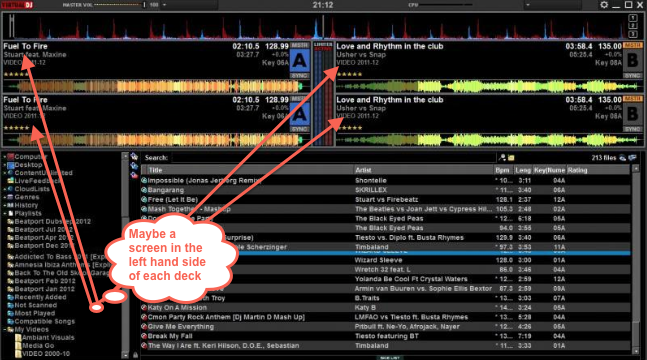Toggle MASTER button on the top right deck B
The image size is (647, 360).
tap(632, 45)
